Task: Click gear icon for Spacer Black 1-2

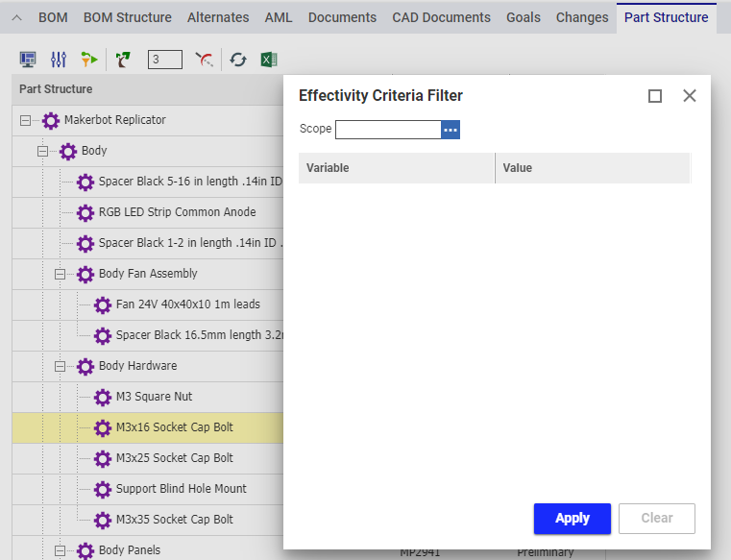Action: coord(85,243)
